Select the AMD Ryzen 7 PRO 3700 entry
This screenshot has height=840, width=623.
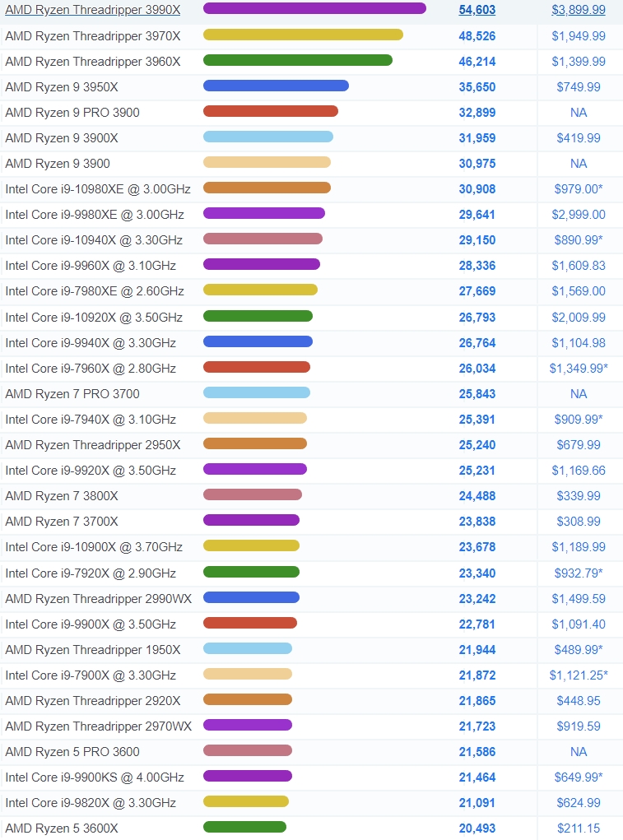pyautogui.click(x=72, y=394)
